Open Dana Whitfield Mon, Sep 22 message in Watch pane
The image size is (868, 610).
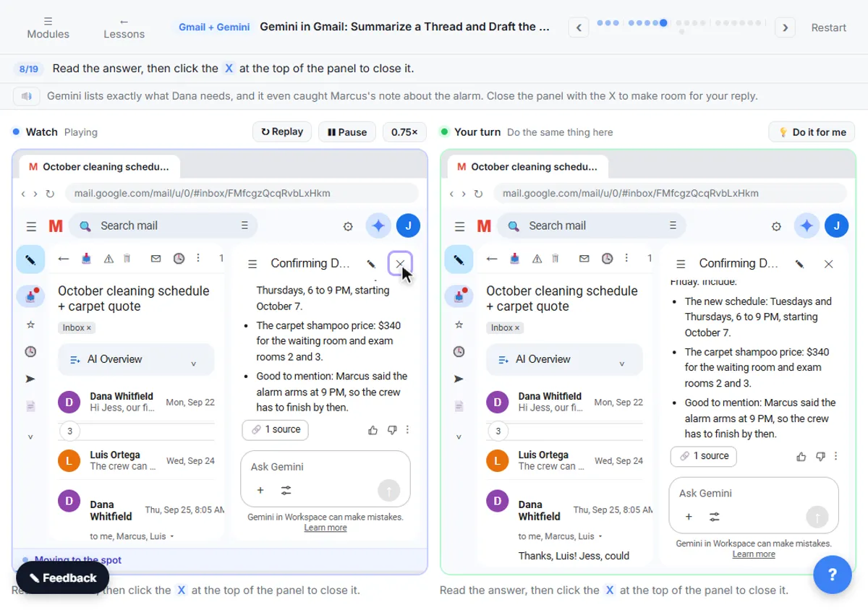(136, 402)
